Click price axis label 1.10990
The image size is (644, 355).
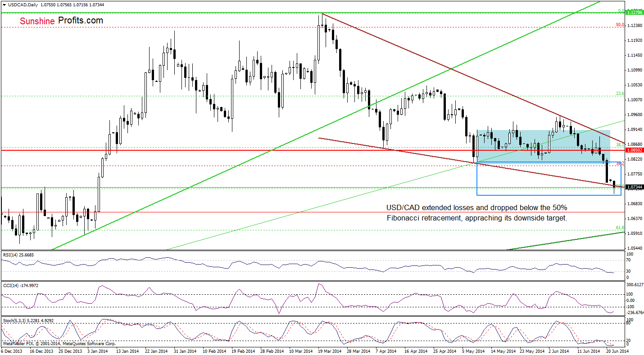[634, 70]
